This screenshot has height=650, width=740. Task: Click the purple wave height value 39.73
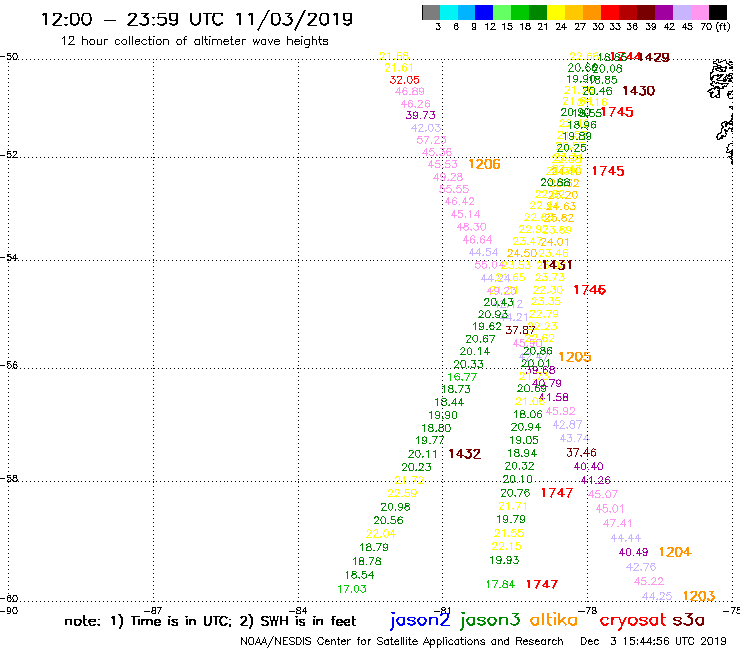420,115
